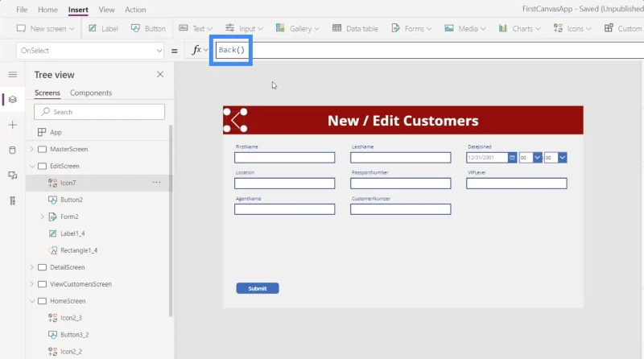Click the tree view Search box

pyautogui.click(x=99, y=112)
